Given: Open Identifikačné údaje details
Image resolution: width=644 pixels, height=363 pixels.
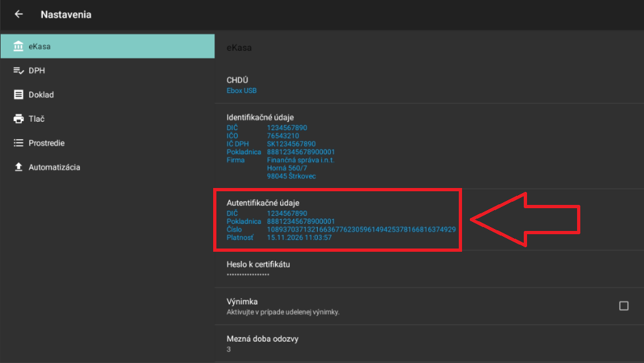Looking at the screenshot, I should (260, 117).
